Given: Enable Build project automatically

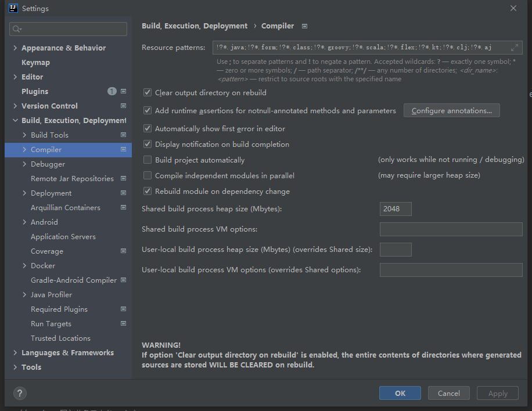Looking at the screenshot, I should click(148, 160).
